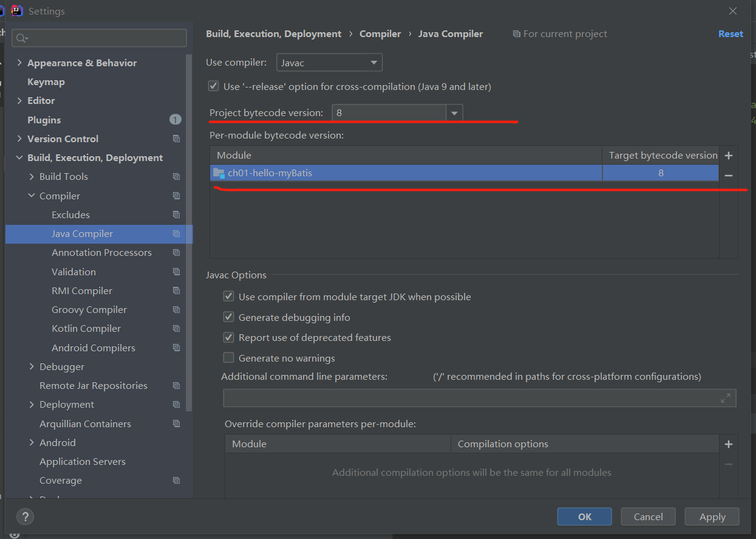Expand the Appearance & Behavior section
This screenshot has width=756, height=539.
[19, 63]
